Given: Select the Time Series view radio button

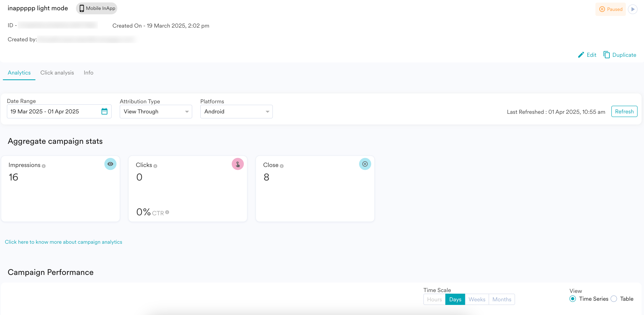Looking at the screenshot, I should tap(572, 299).
